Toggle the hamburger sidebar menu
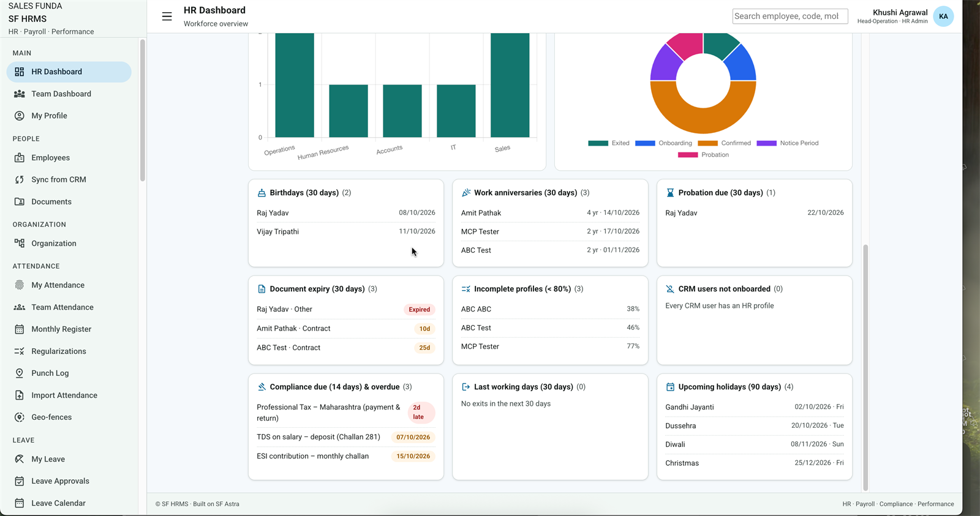Image resolution: width=980 pixels, height=516 pixels. (x=167, y=17)
